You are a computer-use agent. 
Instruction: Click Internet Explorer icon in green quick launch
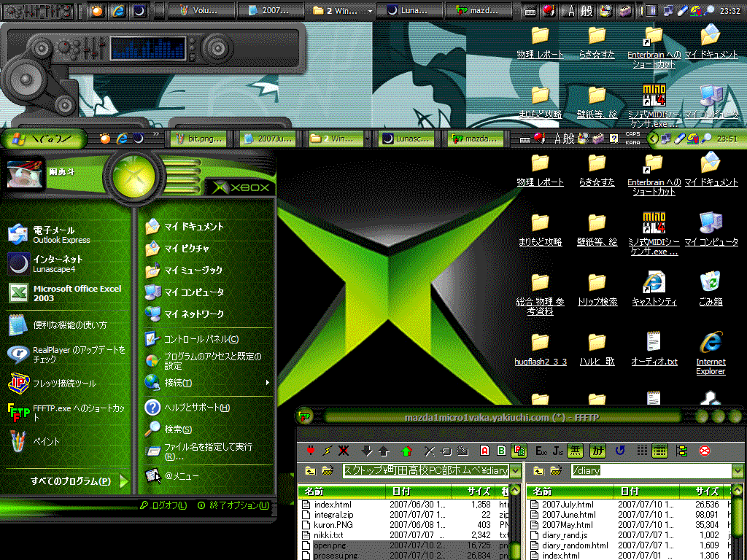coord(122,139)
